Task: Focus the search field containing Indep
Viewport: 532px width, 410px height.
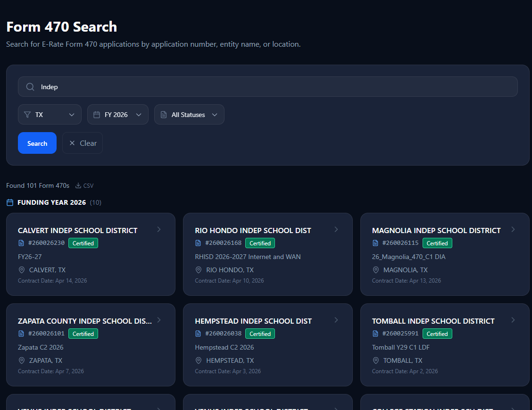Action: (x=274, y=87)
